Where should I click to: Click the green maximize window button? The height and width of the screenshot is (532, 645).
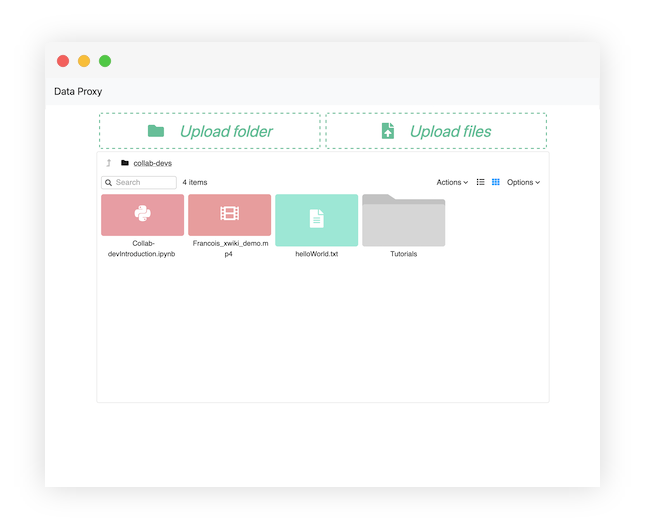pyautogui.click(x=105, y=61)
